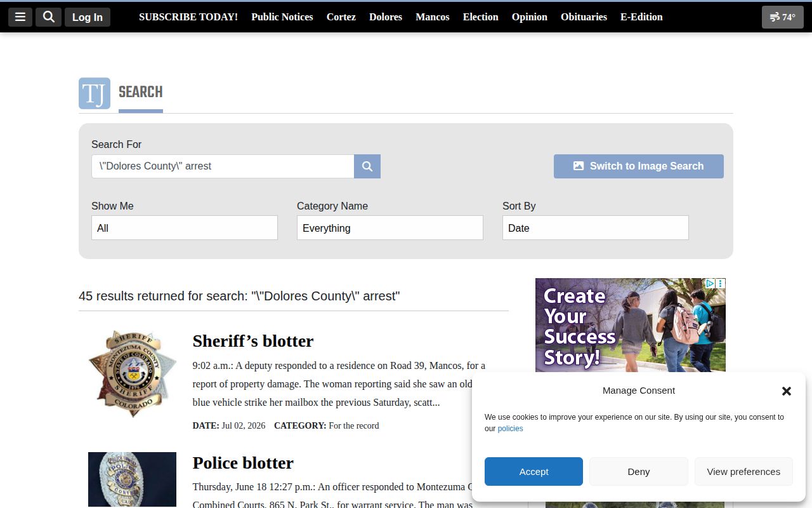The width and height of the screenshot is (812, 508).
Task: Click the magnifier icon in top bar
Action: pos(48,17)
